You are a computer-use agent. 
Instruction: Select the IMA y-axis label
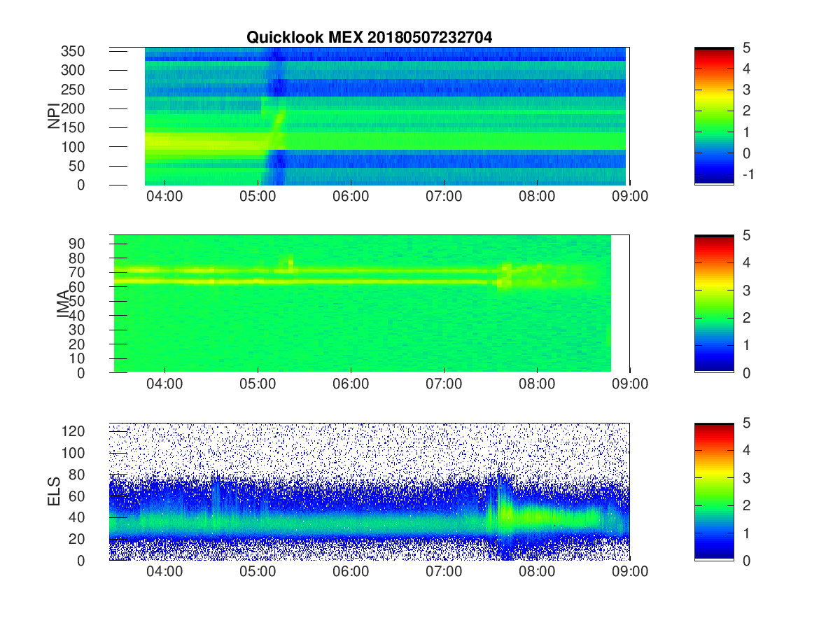[x=63, y=304]
